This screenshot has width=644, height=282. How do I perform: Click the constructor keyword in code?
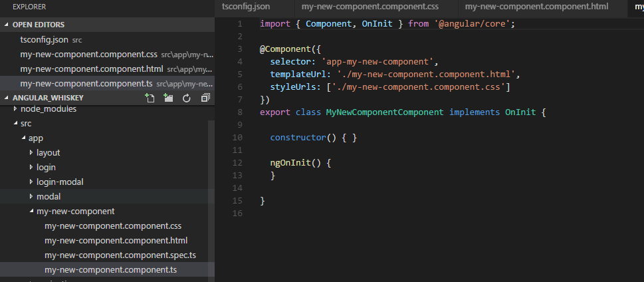coord(298,138)
